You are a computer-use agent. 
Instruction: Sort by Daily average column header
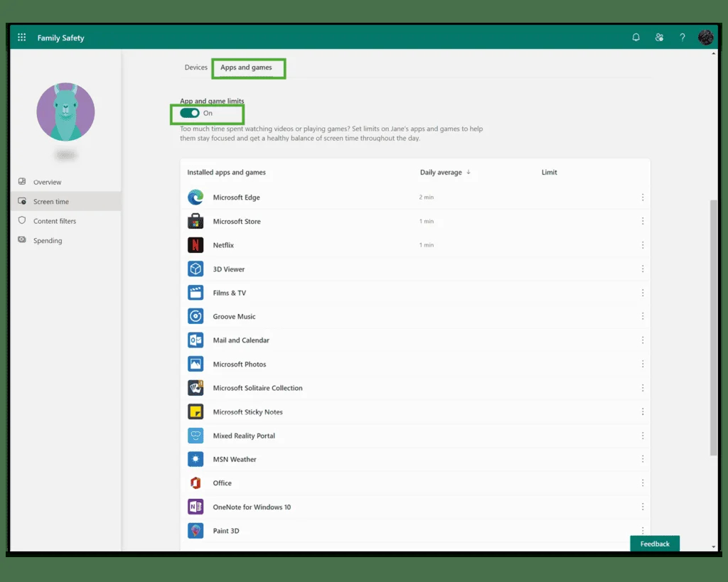point(445,172)
